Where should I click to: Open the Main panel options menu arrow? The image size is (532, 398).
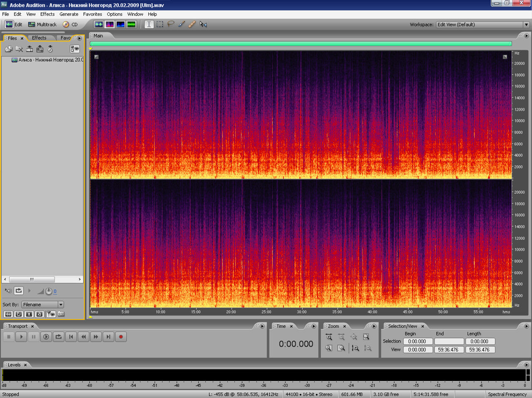tap(527, 36)
